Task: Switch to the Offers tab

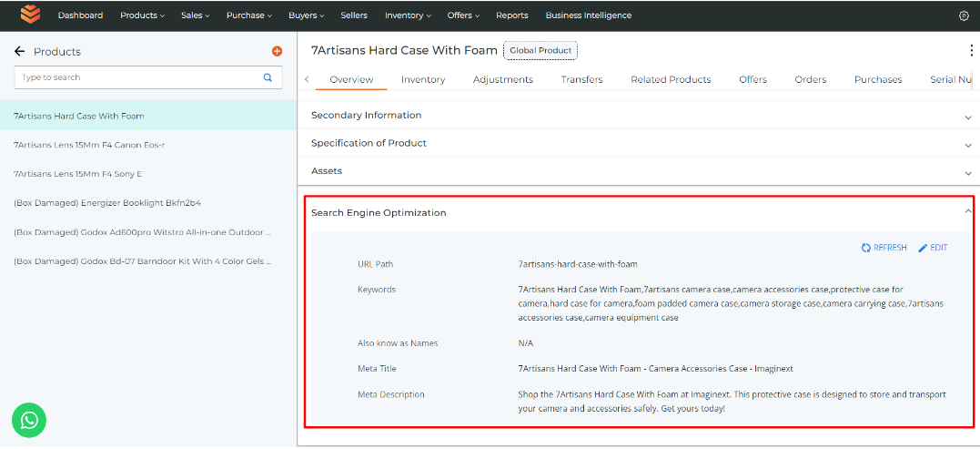Action: pyautogui.click(x=753, y=79)
